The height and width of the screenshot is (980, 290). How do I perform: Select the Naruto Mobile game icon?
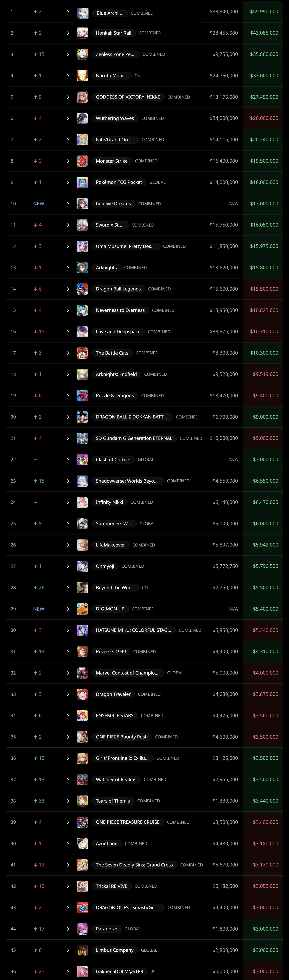(x=82, y=76)
